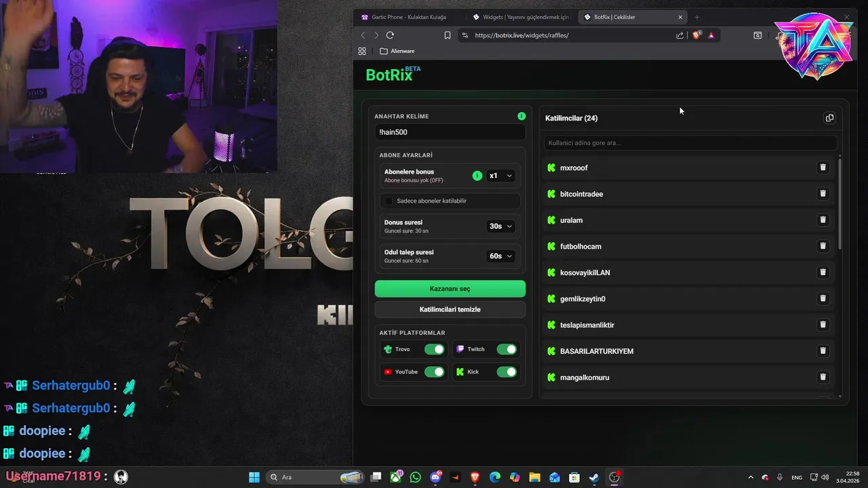The image size is (868, 488).
Task: Toggle the Twitch platform switch
Action: pos(507,349)
